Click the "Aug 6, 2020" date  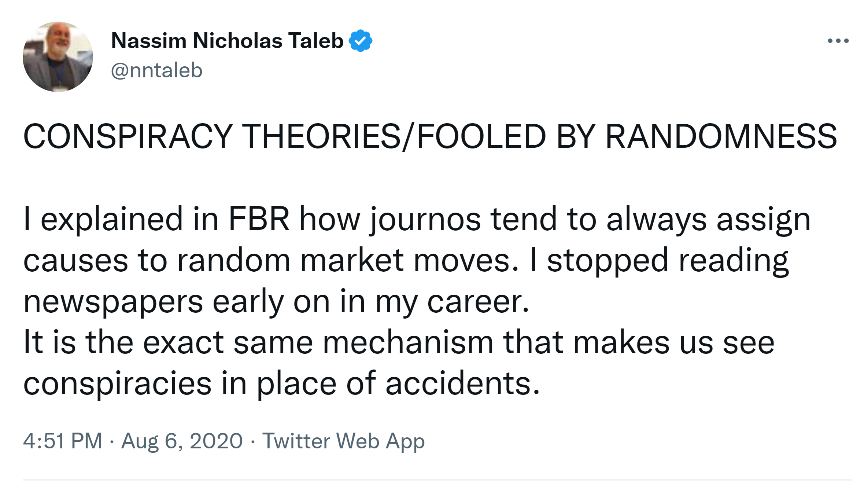point(182,441)
